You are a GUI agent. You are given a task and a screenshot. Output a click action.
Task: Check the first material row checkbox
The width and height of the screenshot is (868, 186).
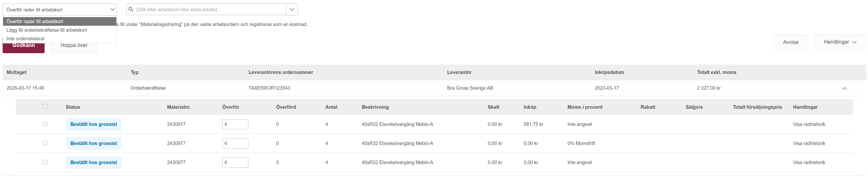coord(45,124)
